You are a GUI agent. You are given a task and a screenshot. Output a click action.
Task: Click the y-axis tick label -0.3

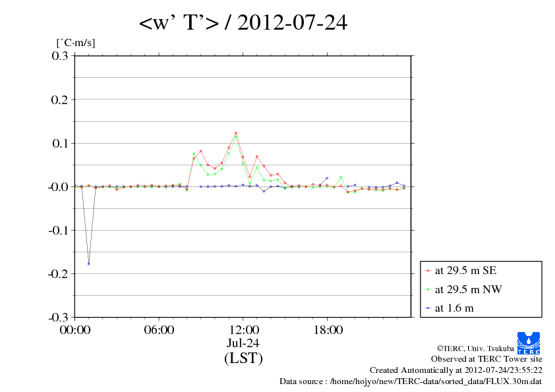click(x=58, y=318)
